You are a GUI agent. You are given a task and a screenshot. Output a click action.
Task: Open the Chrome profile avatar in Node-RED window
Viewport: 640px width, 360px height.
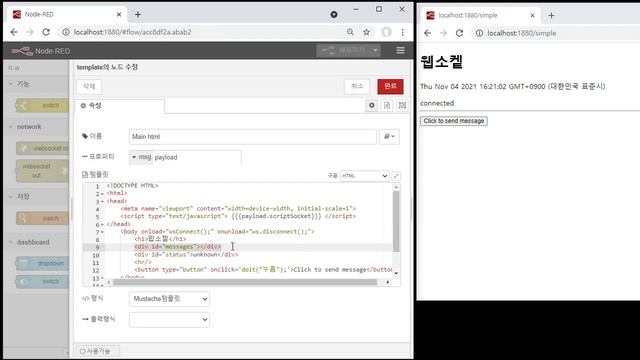(x=386, y=32)
